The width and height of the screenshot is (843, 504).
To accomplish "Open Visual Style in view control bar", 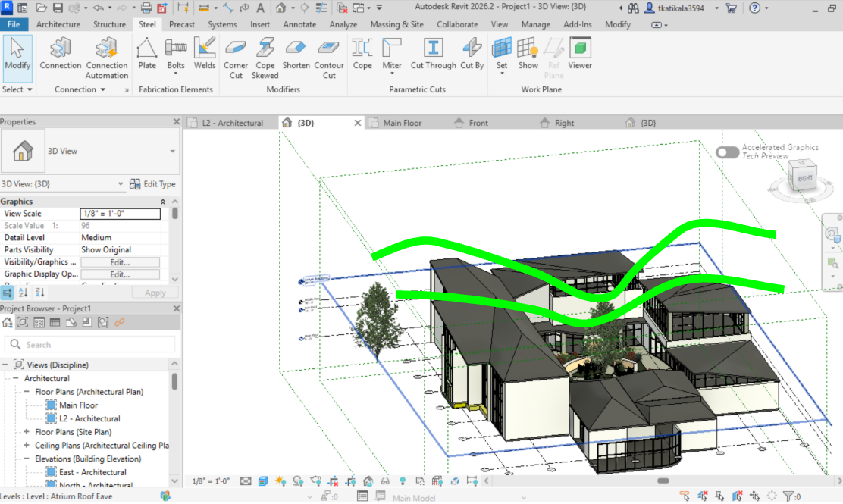I will 263,481.
